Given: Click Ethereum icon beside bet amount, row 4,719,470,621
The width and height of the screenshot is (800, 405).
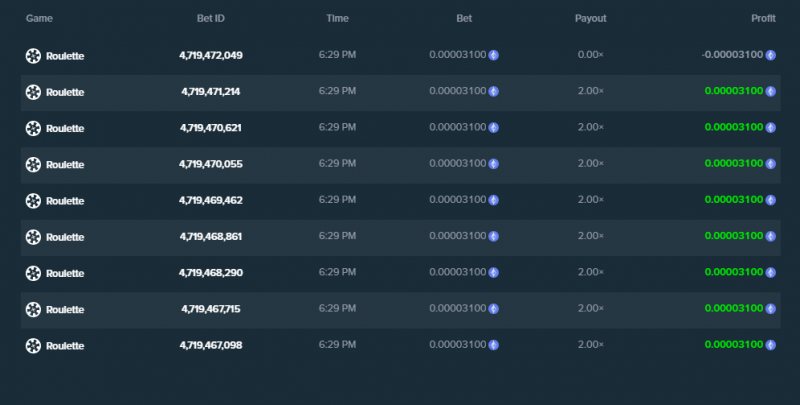Looking at the screenshot, I should 493,128.
